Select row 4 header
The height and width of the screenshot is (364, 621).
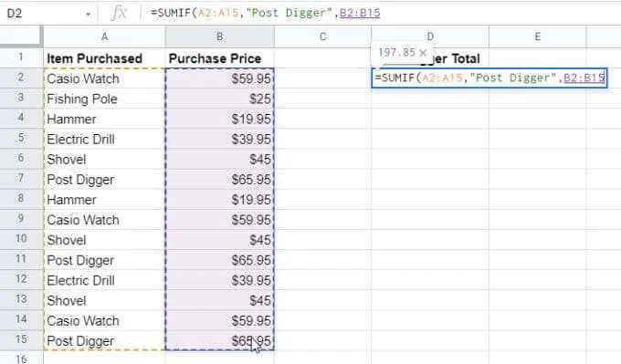[x=21, y=119]
